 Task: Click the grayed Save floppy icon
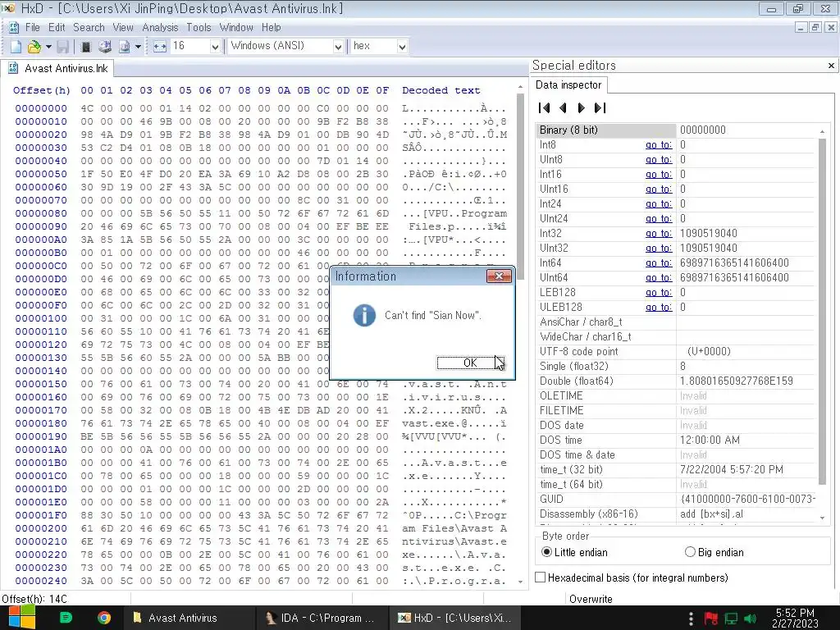click(x=62, y=47)
